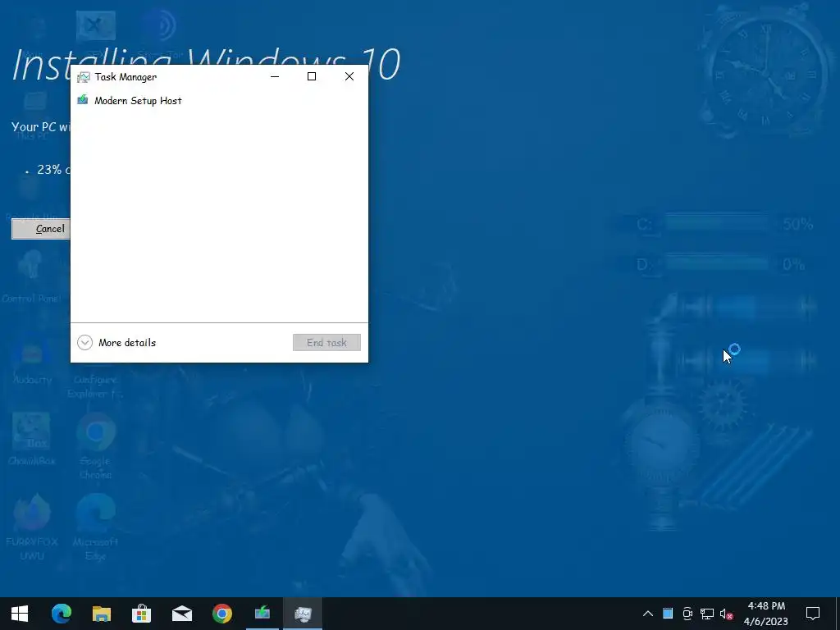This screenshot has height=630, width=840.
Task: Click the Meet Now tray icon
Action: pyautogui.click(x=687, y=614)
